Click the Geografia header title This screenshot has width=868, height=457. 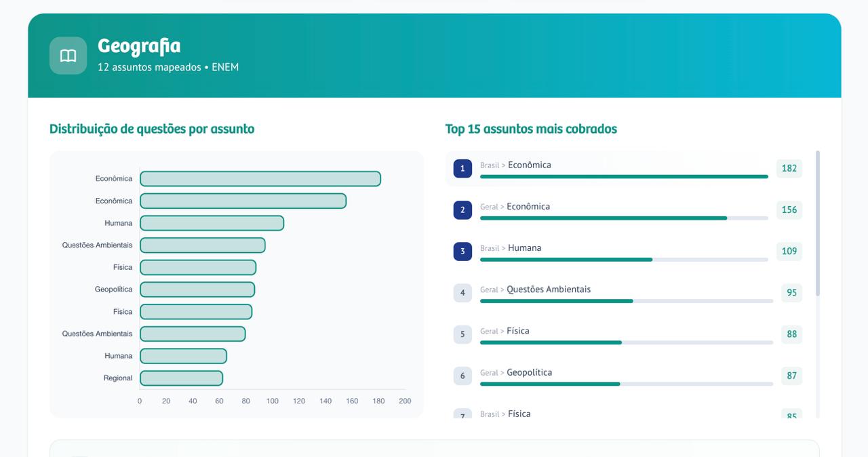click(x=139, y=46)
